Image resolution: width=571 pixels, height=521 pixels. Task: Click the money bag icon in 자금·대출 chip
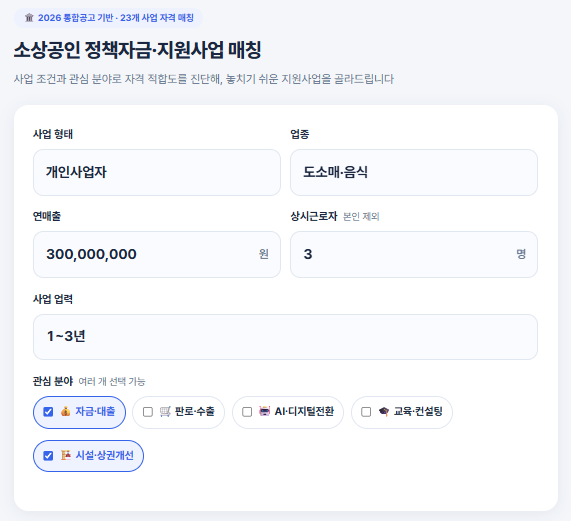pyautogui.click(x=66, y=412)
